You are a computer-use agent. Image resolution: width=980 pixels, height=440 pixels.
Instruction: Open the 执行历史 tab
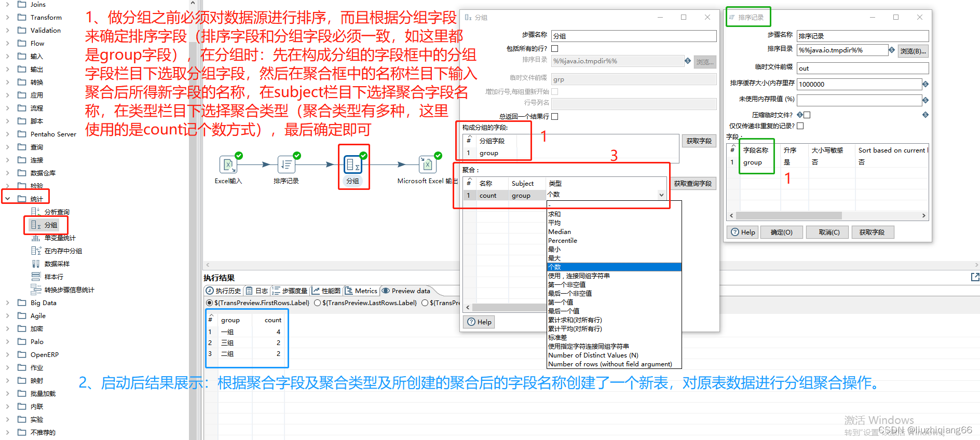[224, 291]
